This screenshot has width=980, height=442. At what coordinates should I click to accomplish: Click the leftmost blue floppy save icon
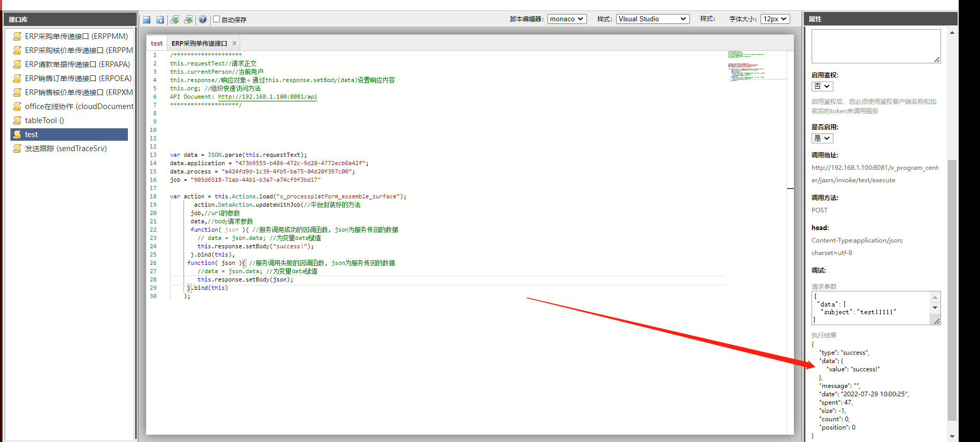click(147, 20)
